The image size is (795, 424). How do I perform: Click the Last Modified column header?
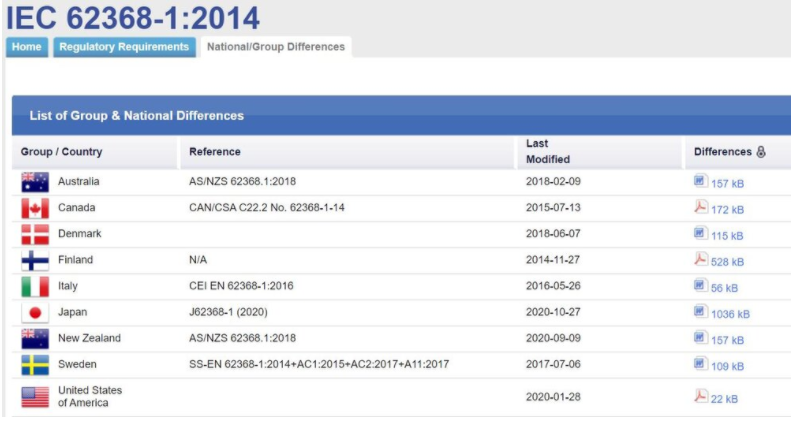(547, 151)
